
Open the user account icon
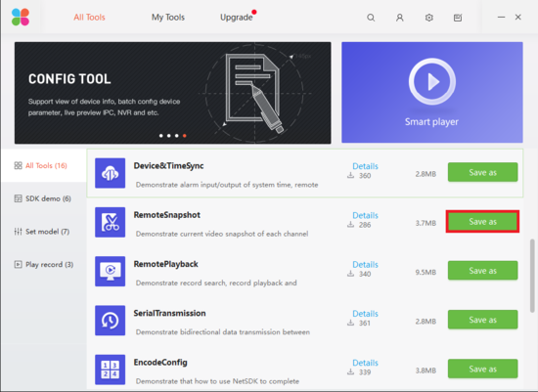tap(400, 18)
